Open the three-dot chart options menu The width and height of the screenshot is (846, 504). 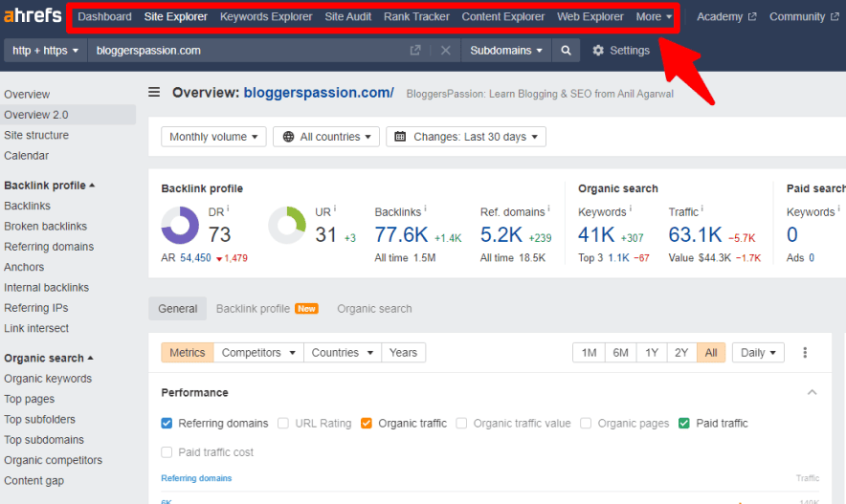pos(805,353)
